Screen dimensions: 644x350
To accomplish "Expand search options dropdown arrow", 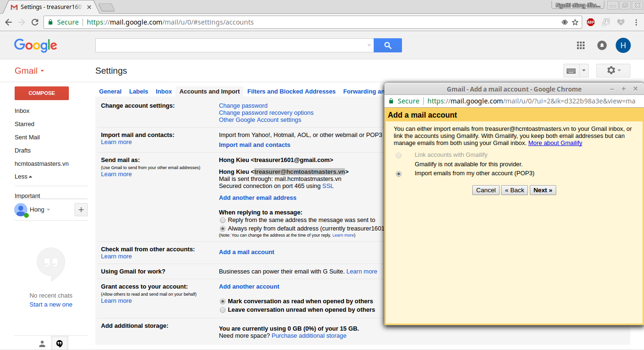I will click(369, 45).
